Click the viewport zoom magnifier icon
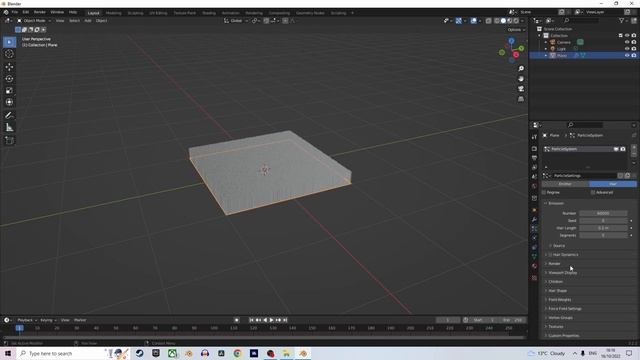The height and width of the screenshot is (360, 640). point(521,69)
